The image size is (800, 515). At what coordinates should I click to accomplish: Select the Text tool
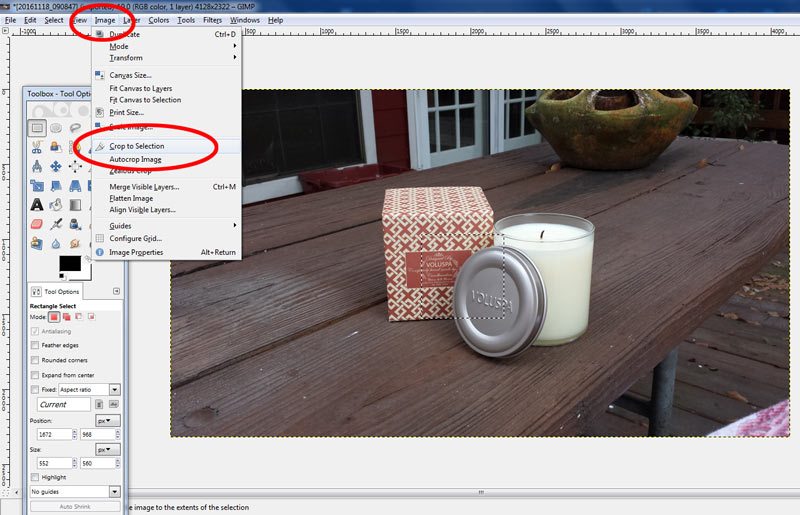pos(37,205)
